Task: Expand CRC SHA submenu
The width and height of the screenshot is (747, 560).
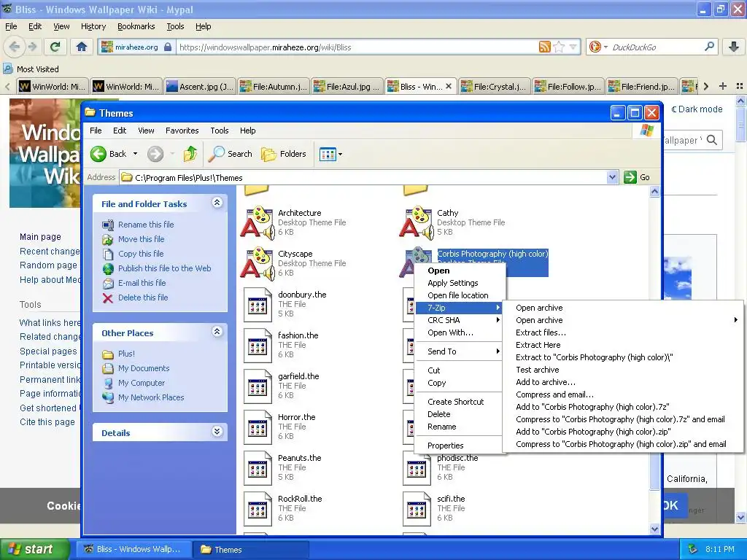Action: (458, 320)
